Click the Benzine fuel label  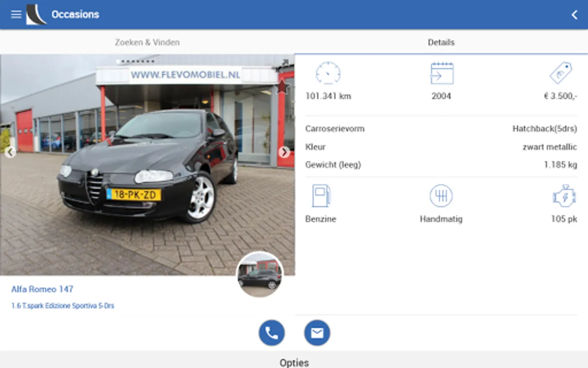pos(321,219)
